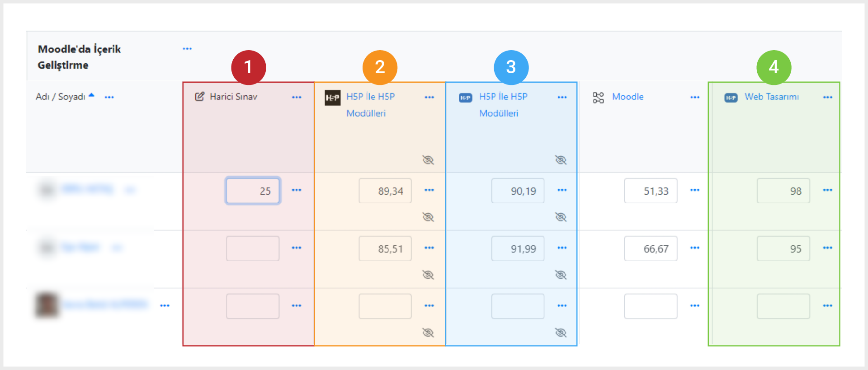Click the blue H5P icon beside H5P İle H5P Modülleri
This screenshot has height=370, width=868.
(x=465, y=98)
